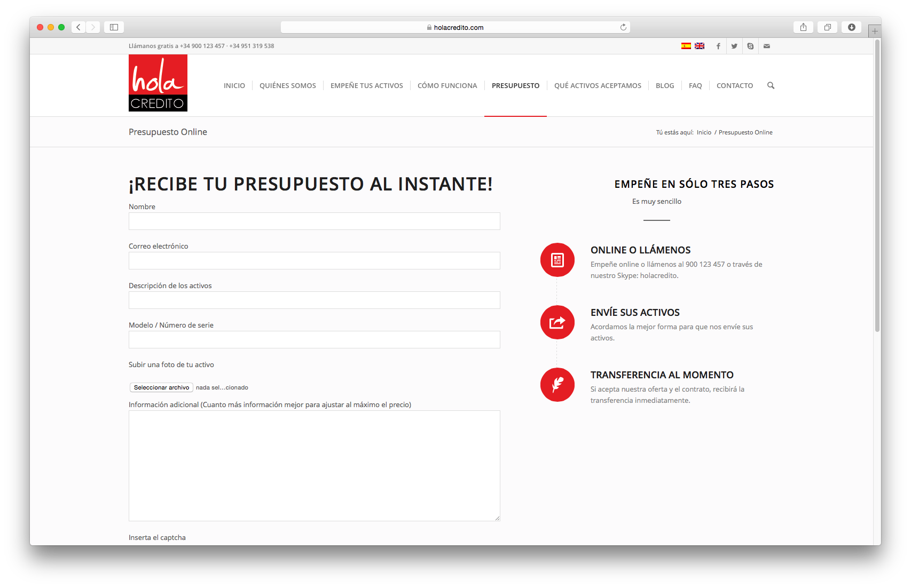Go back with Safari's back arrow
Screen dimensions: 911x588
pyautogui.click(x=78, y=27)
